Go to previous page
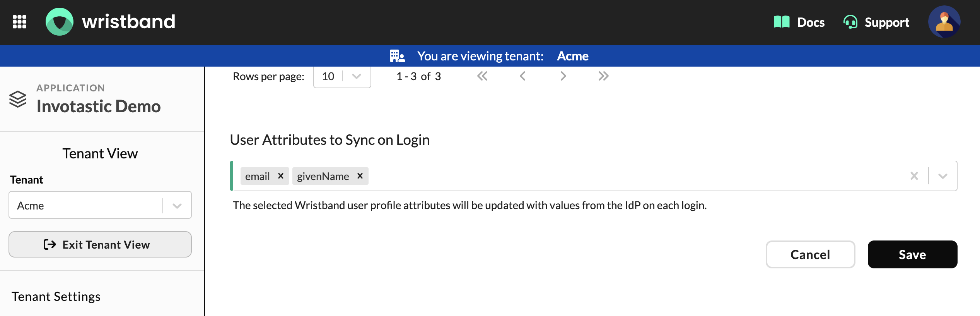 522,76
